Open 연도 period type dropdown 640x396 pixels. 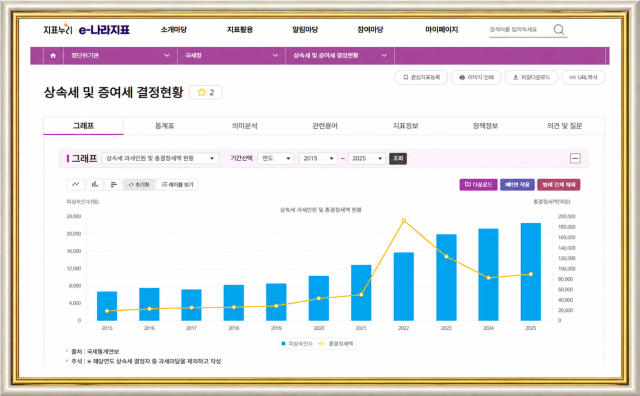pyautogui.click(x=276, y=158)
